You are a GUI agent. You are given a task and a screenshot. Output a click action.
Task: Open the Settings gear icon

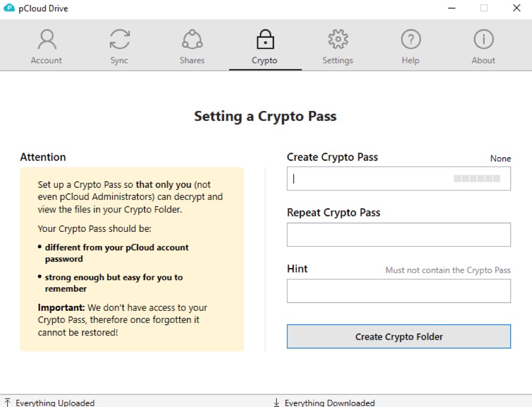[338, 40]
